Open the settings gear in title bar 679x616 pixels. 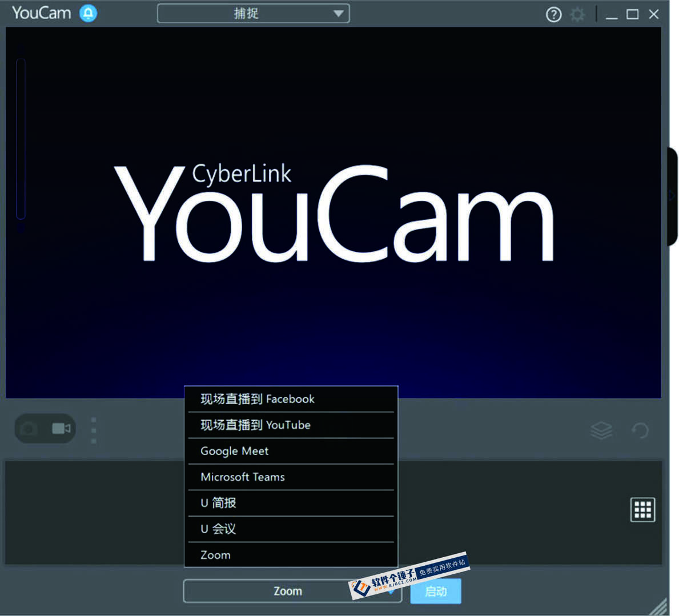[577, 15]
